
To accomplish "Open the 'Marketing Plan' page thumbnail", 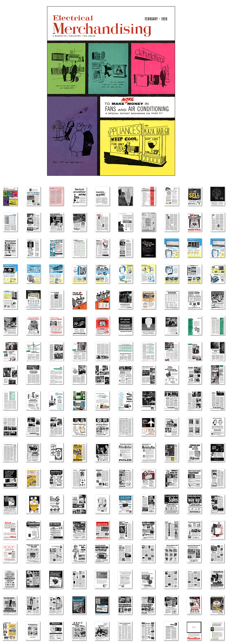I will coord(149,453).
